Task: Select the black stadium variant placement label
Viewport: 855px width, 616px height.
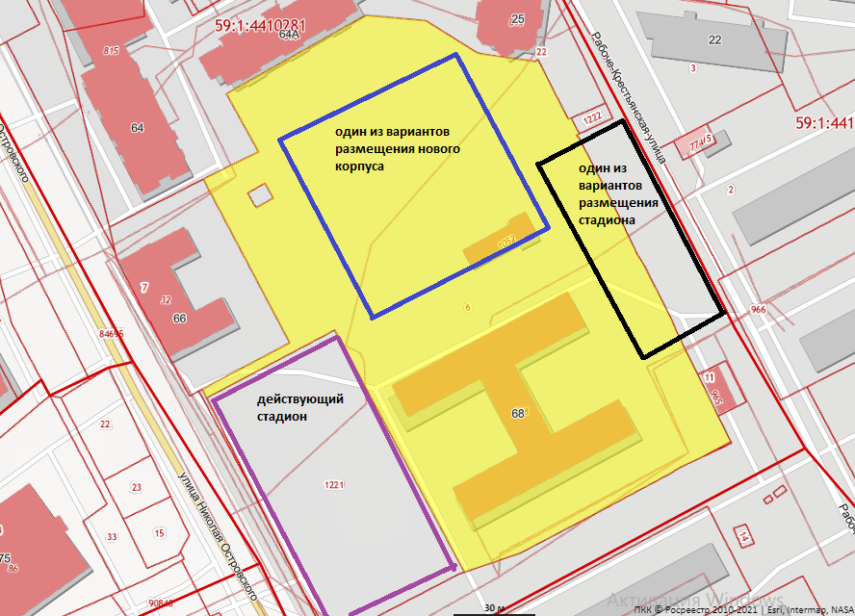Action: click(617, 193)
